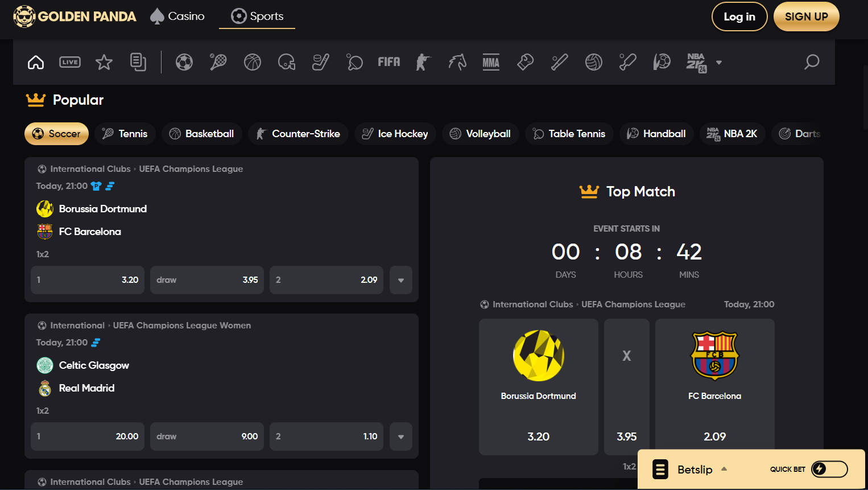Viewport: 868px width, 490px height.
Task: Select the tennis racket icon in sports bar
Action: point(218,62)
